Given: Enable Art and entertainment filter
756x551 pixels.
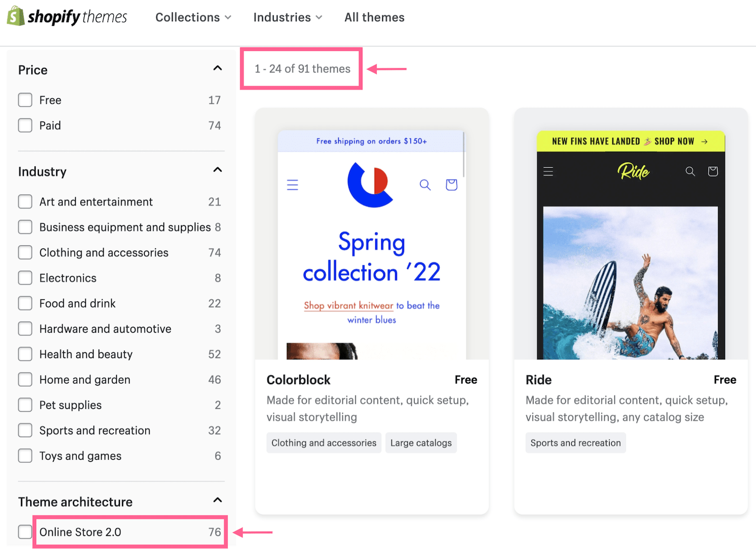Looking at the screenshot, I should point(25,201).
